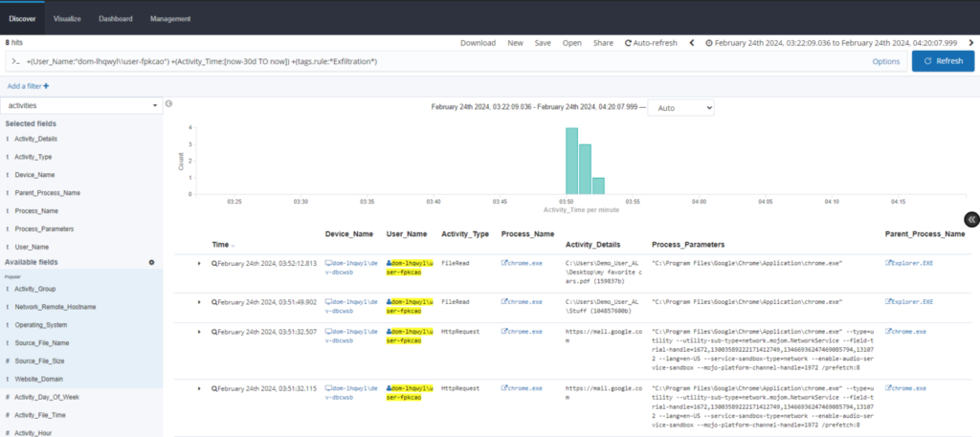
Task: Click the Options link in query bar
Action: click(885, 61)
